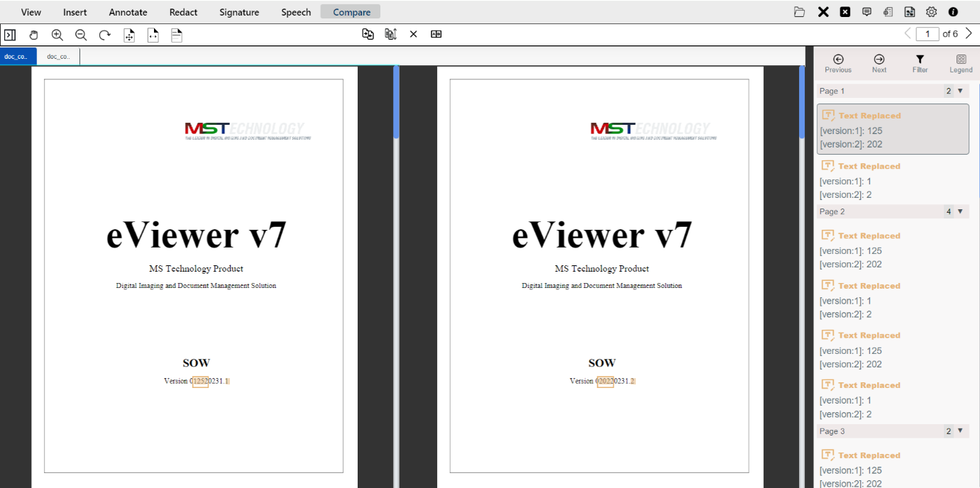The image size is (980, 488).
Task: Close all documents with black boxed X
Action: point(845,12)
